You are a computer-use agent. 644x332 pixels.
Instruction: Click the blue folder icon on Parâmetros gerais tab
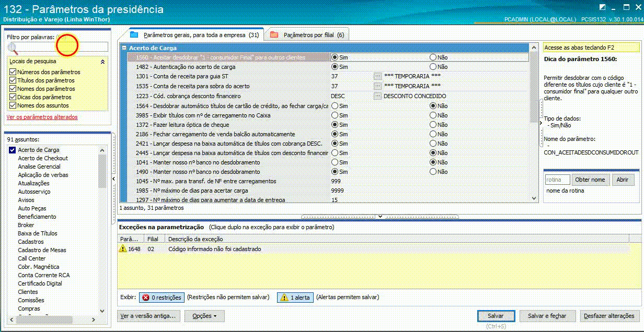pos(134,35)
